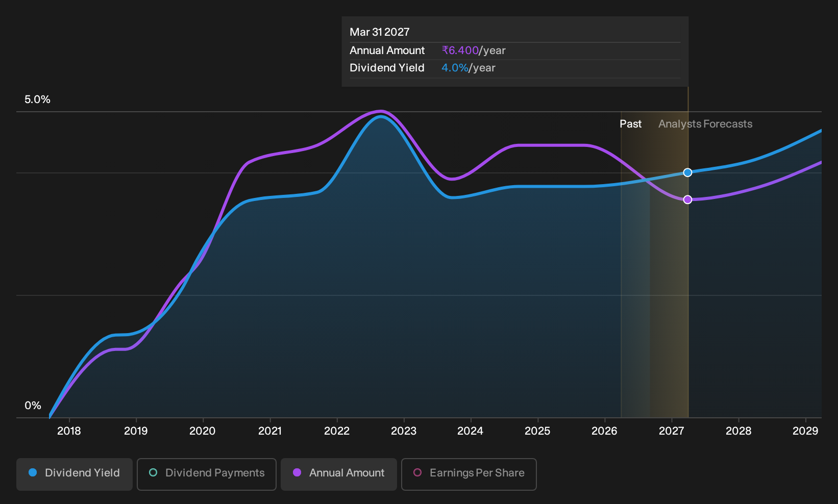Click the Dividend Yield tooltip row label

point(387,68)
